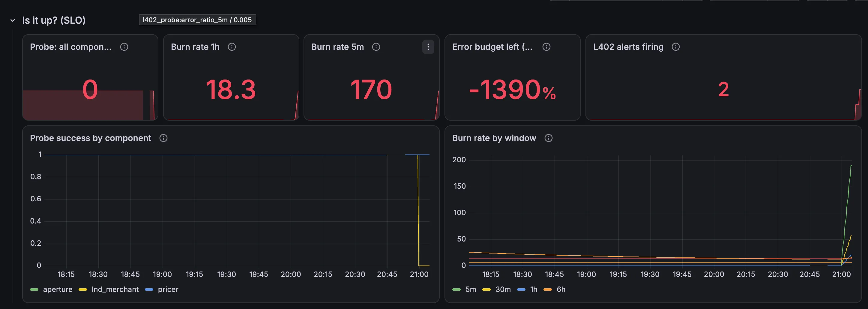Click the Burn rate 5m panel title
Screen dimensions: 868x309
pos(338,47)
